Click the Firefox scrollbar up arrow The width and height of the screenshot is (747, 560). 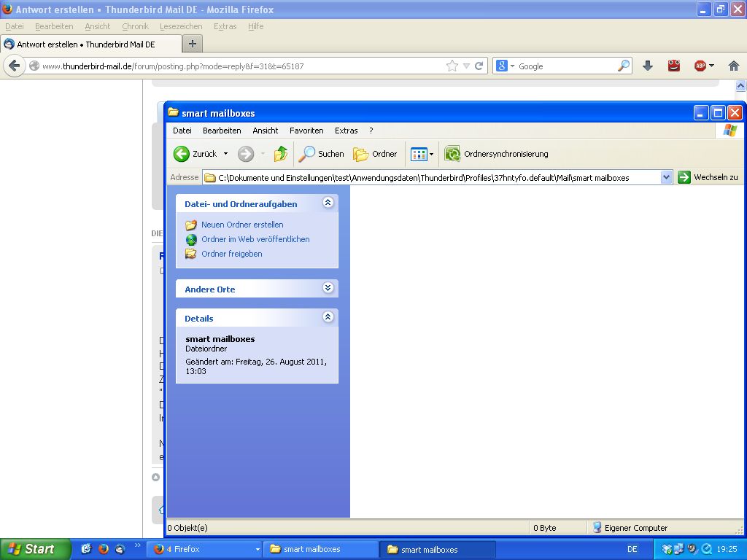coord(741,86)
